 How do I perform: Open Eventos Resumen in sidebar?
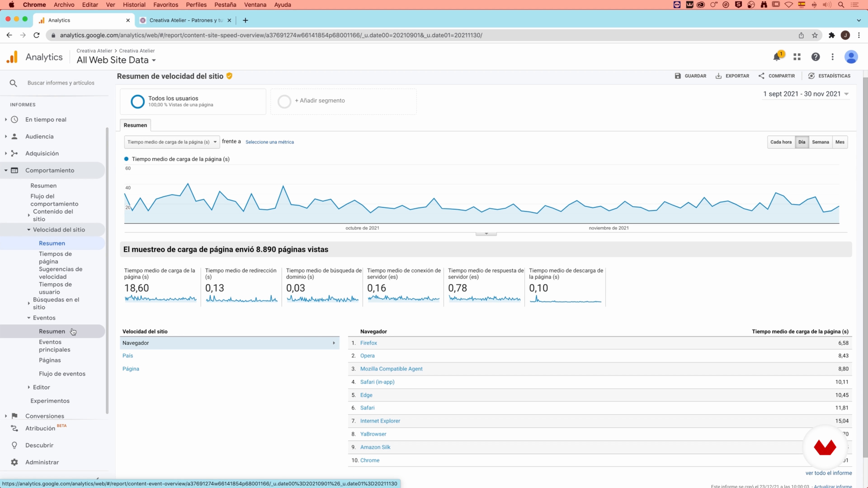[x=52, y=331]
